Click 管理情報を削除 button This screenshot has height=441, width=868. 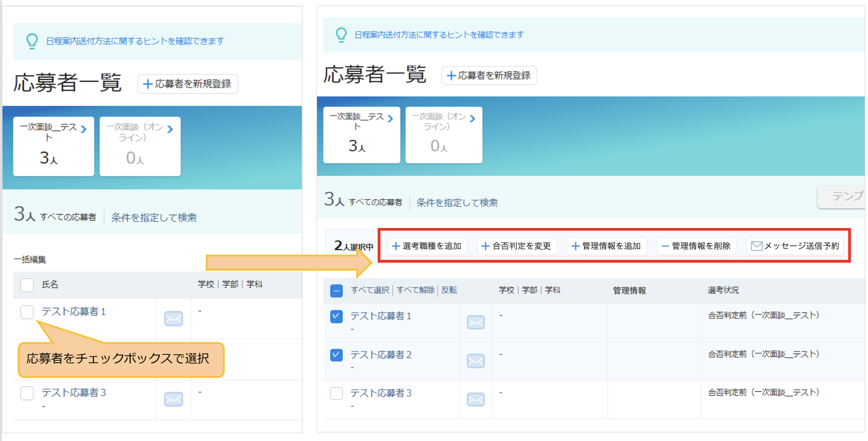pos(697,246)
